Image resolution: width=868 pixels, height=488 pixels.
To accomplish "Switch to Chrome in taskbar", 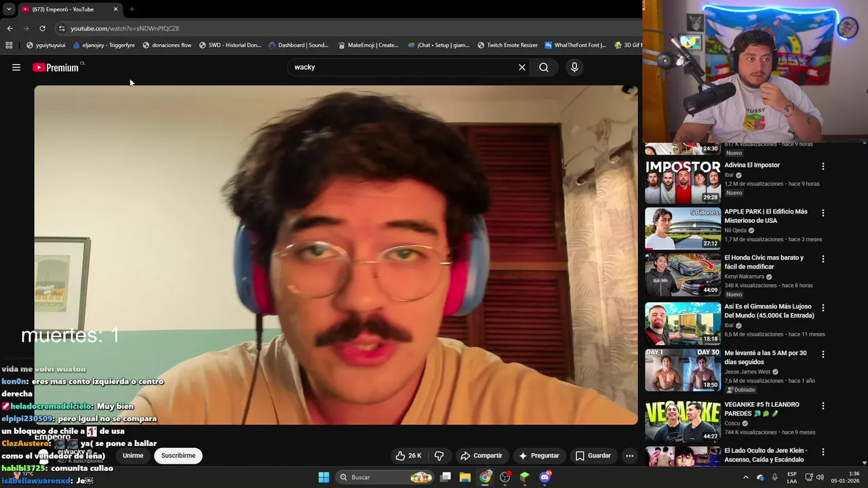I will (x=485, y=477).
